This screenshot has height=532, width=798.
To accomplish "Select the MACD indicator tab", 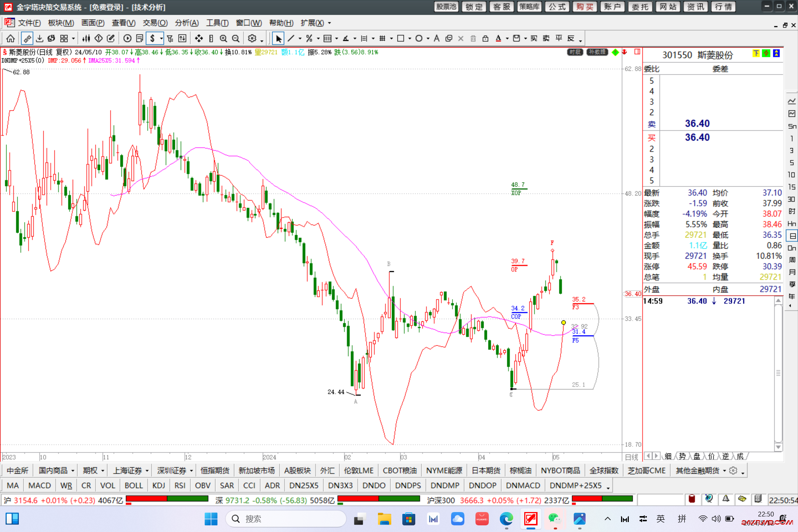I will 40,485.
